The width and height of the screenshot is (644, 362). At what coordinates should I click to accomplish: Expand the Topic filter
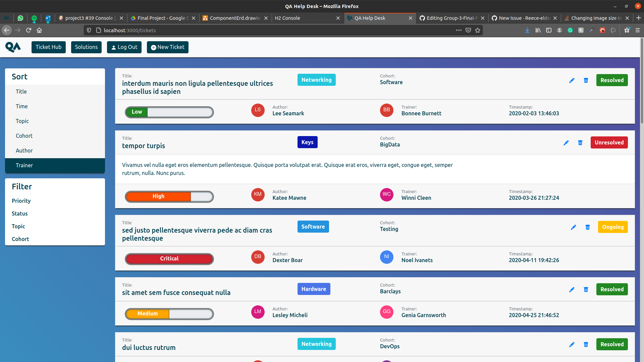point(18,226)
